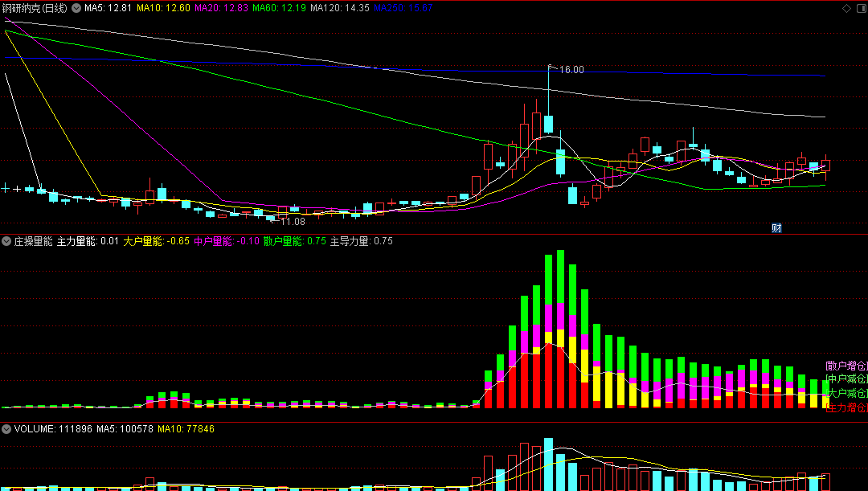Click the 大户减仓 legend label

(x=845, y=394)
